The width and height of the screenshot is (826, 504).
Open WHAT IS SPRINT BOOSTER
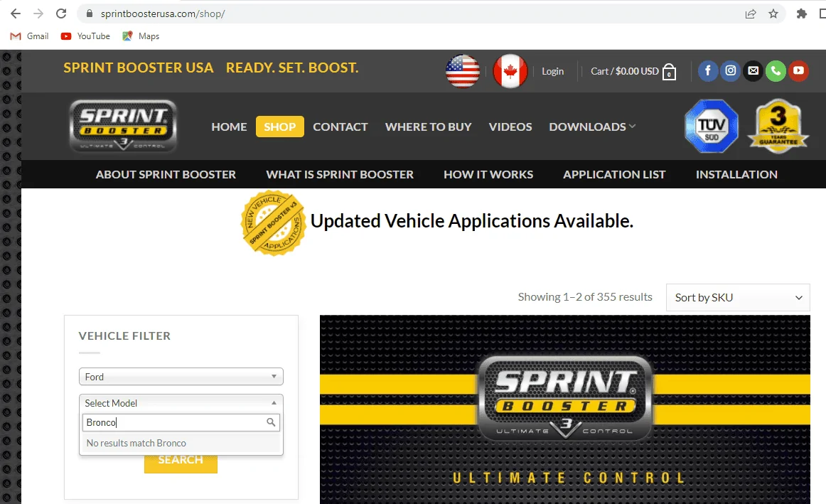[x=340, y=174]
